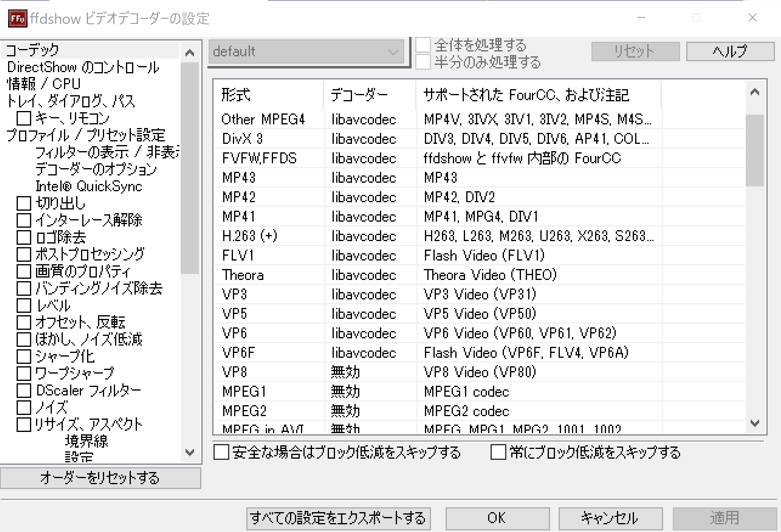The height and width of the screenshot is (532, 781).
Task: Select Intel QuickSync item
Action: click(89, 186)
